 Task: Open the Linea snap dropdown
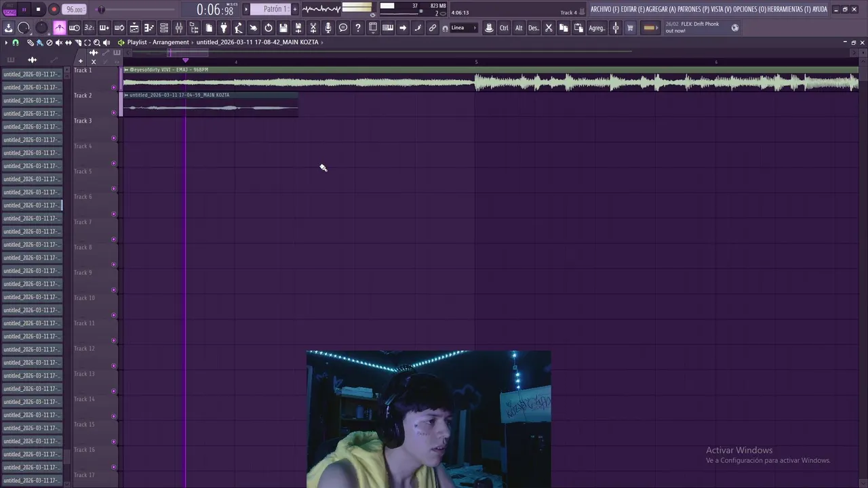464,28
